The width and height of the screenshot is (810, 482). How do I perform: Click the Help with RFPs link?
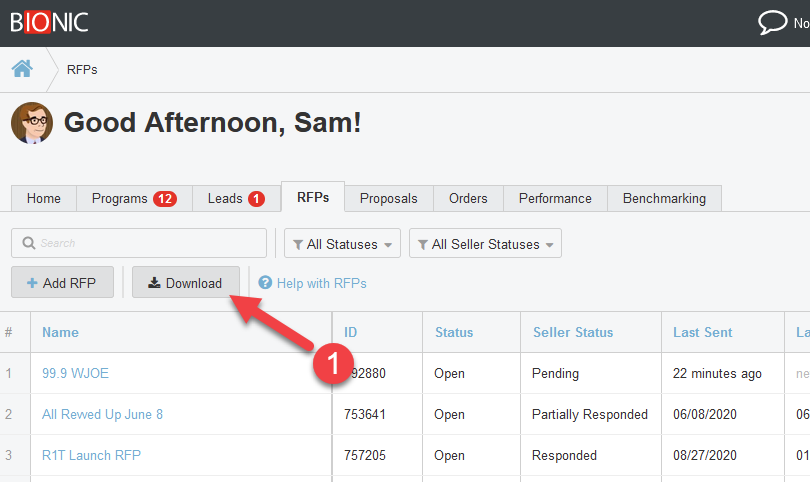[321, 283]
